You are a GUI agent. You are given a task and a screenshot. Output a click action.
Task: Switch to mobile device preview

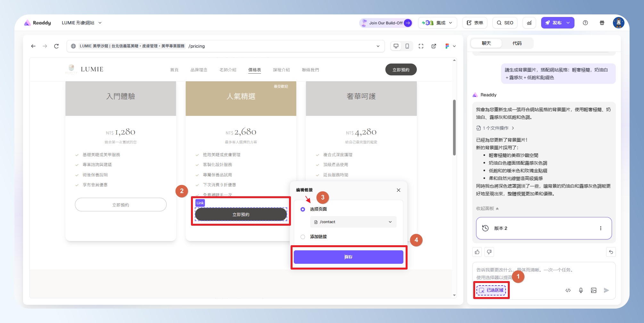(x=407, y=46)
